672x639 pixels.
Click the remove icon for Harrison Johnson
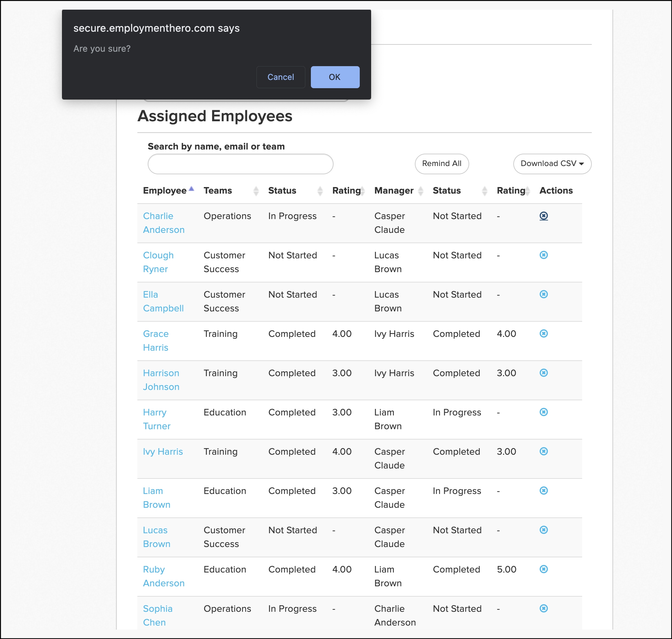(x=544, y=373)
